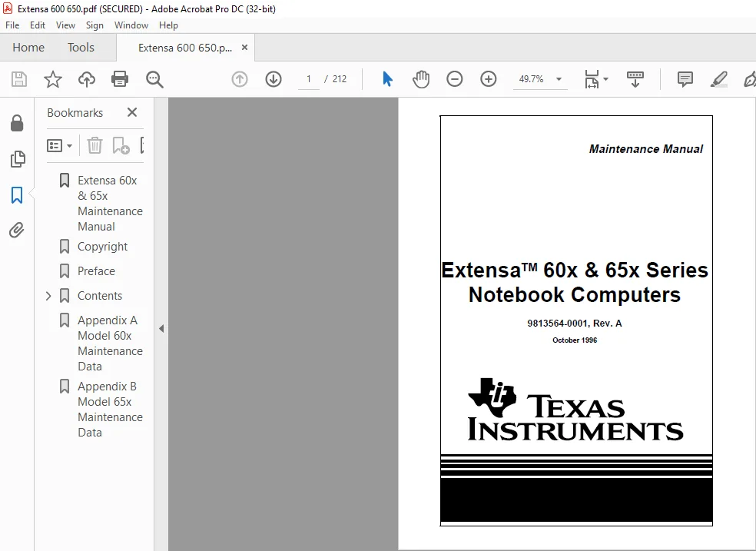756x551 pixels.
Task: Open fit page options dropdown arrow
Action: click(x=606, y=79)
